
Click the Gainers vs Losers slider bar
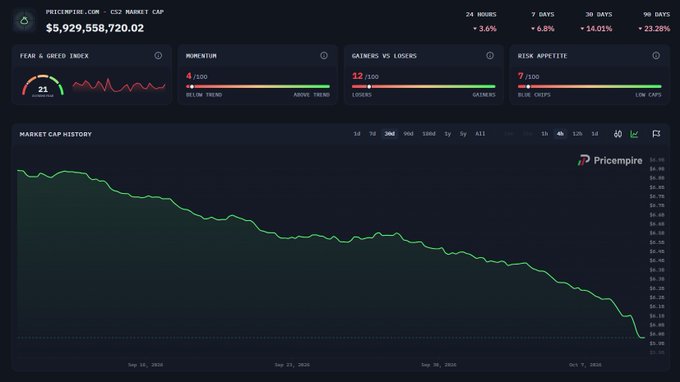pyautogui.click(x=424, y=87)
